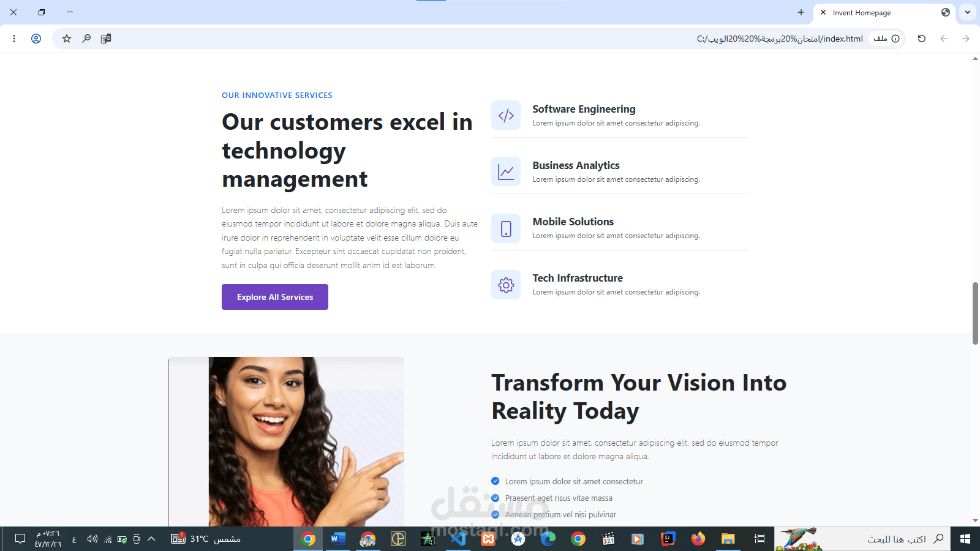The width and height of the screenshot is (980, 551).
Task: Reload the page with the refresh icon
Action: coord(922,39)
